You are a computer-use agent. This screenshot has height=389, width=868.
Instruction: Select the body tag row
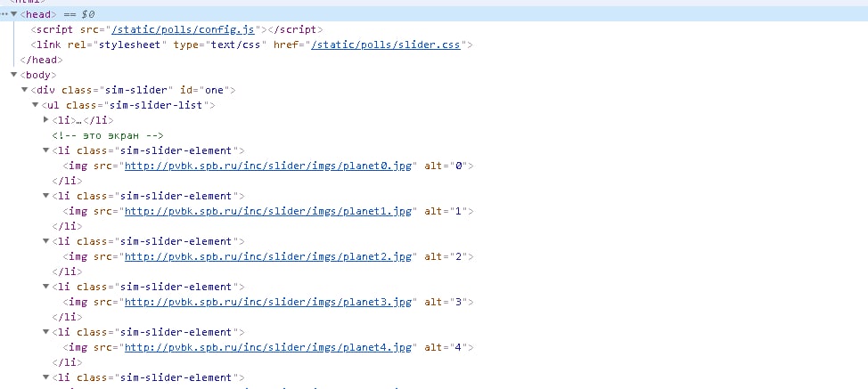[38, 75]
